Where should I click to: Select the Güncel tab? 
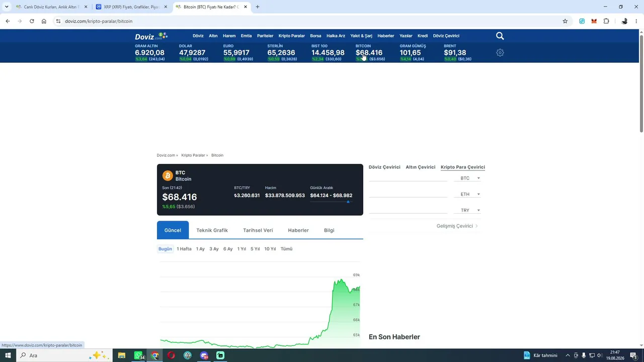[x=173, y=230]
